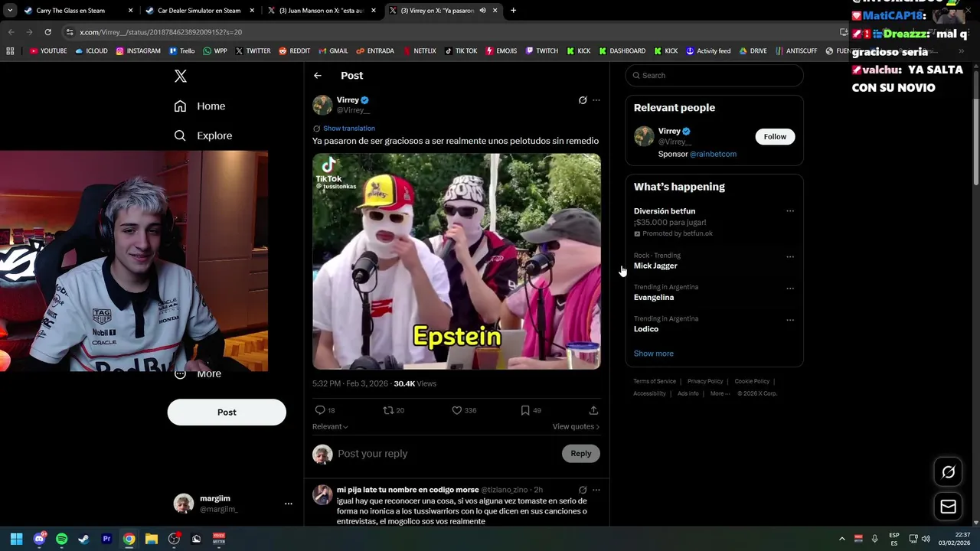The image size is (980, 551).
Task: Open the TWITCH bookmark
Action: 542,51
